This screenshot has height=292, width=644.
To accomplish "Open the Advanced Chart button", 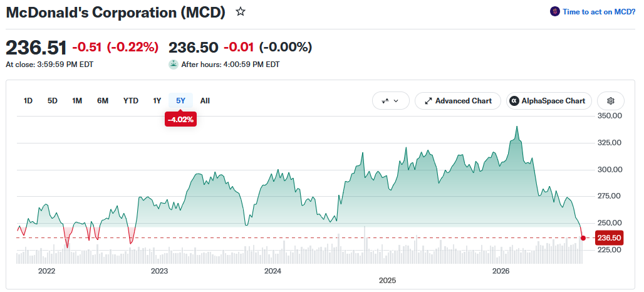I will tap(458, 101).
